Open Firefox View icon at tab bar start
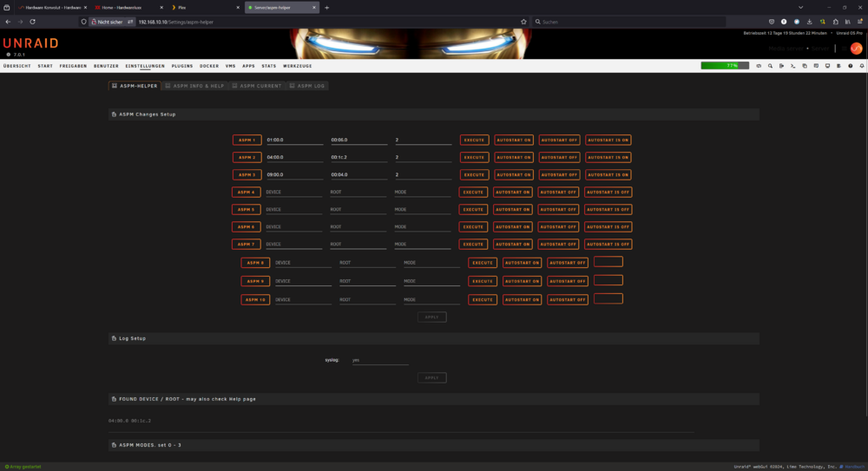This screenshot has height=471, width=868. coord(7,8)
